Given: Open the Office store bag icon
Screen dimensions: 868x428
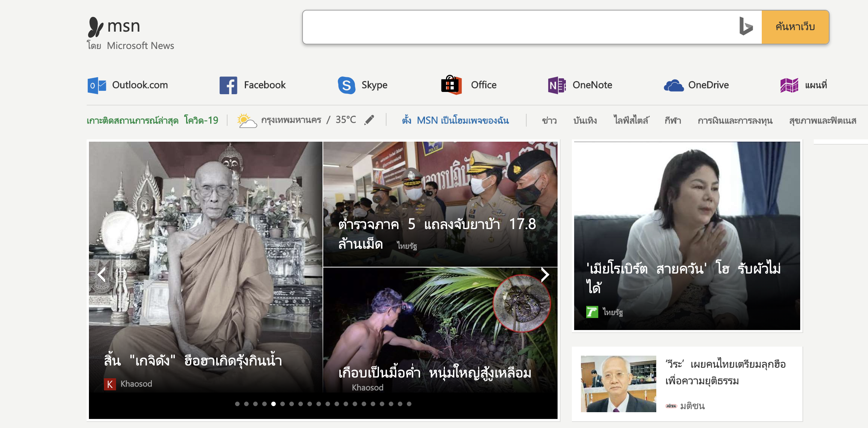Looking at the screenshot, I should point(451,85).
